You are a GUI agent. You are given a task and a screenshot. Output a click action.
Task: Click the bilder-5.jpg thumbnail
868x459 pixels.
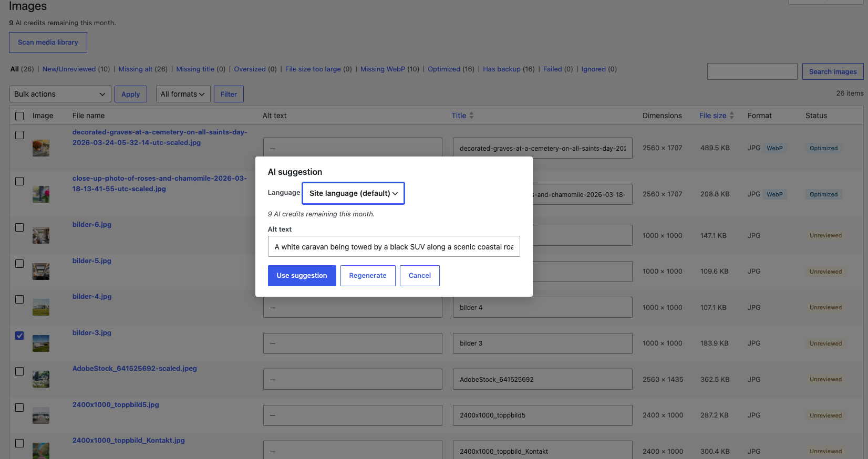point(41,272)
